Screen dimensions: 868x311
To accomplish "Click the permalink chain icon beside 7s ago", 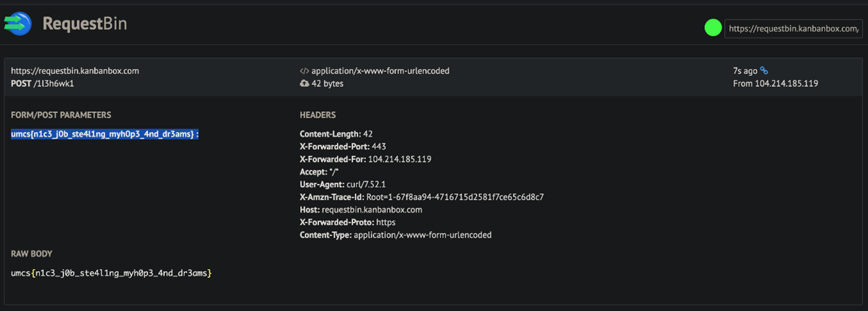I will coord(764,71).
